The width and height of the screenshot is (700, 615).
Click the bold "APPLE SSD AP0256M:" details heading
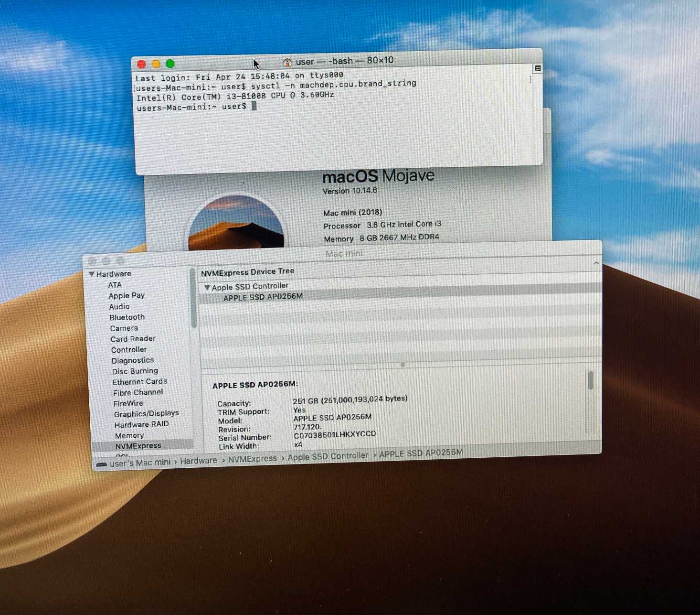click(255, 385)
